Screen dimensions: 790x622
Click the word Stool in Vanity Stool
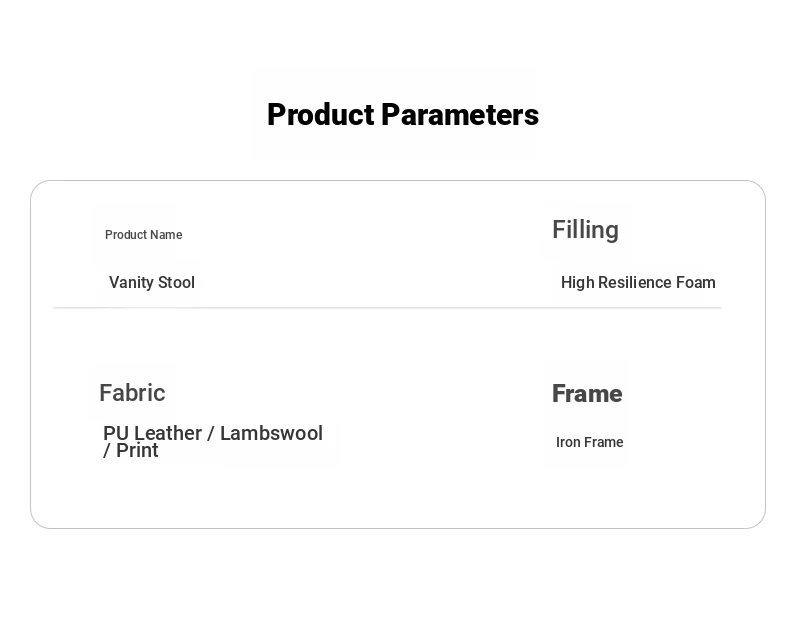coord(176,283)
